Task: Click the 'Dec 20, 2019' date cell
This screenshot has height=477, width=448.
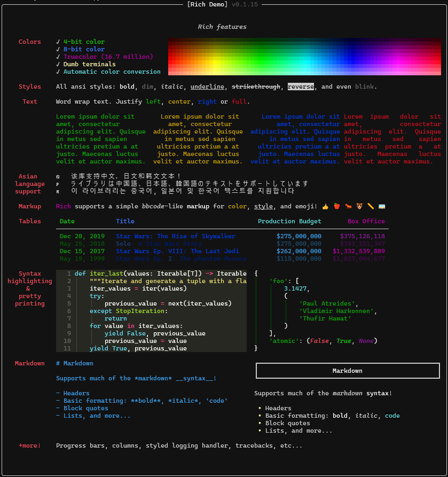Action: coord(82,236)
